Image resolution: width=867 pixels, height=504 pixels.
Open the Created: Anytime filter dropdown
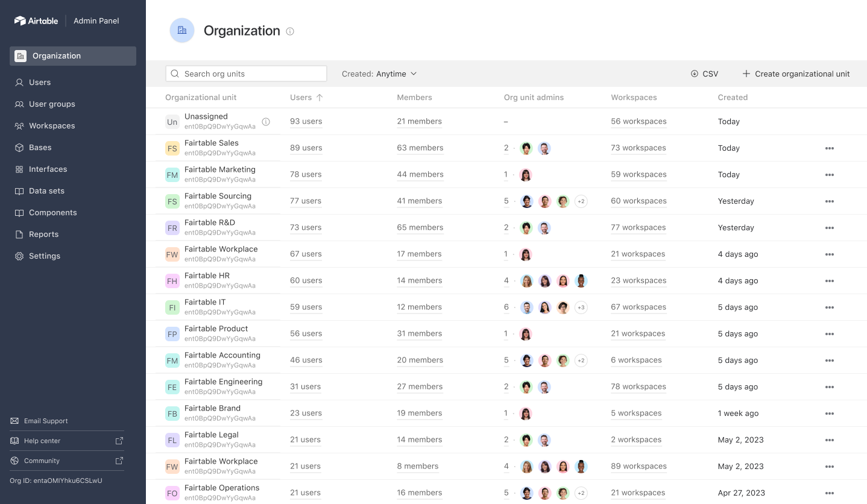(379, 74)
